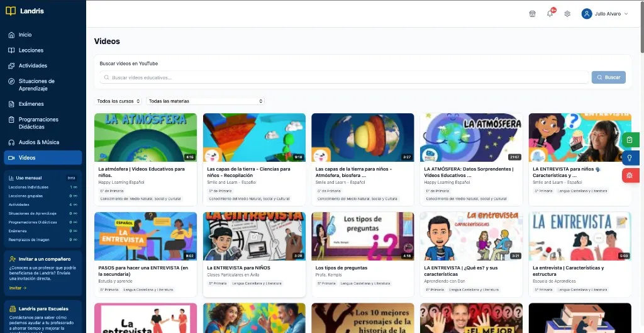Image resolution: width=644 pixels, height=333 pixels.
Task: Focus the Buscar videos educativos input
Action: 344,77
